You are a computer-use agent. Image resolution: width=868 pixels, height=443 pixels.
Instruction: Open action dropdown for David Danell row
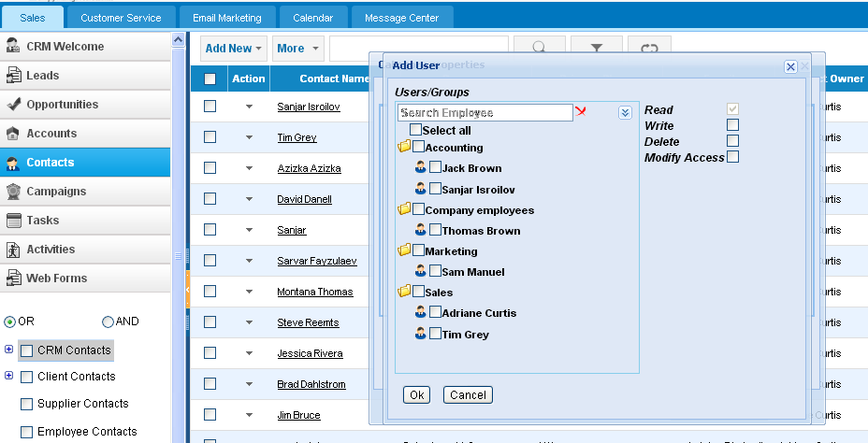click(x=249, y=199)
